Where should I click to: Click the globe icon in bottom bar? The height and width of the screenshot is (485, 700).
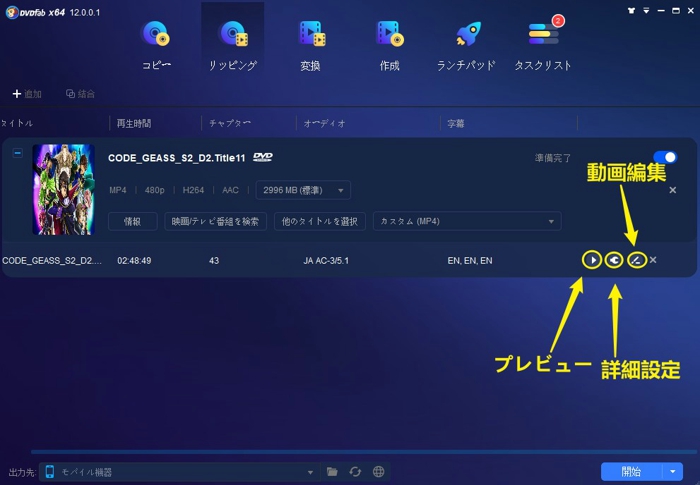pyautogui.click(x=378, y=472)
